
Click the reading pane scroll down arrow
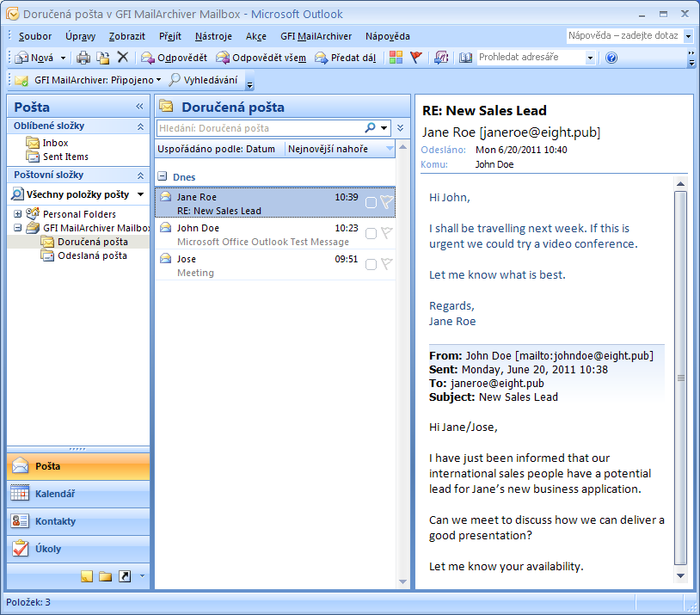tap(680, 576)
